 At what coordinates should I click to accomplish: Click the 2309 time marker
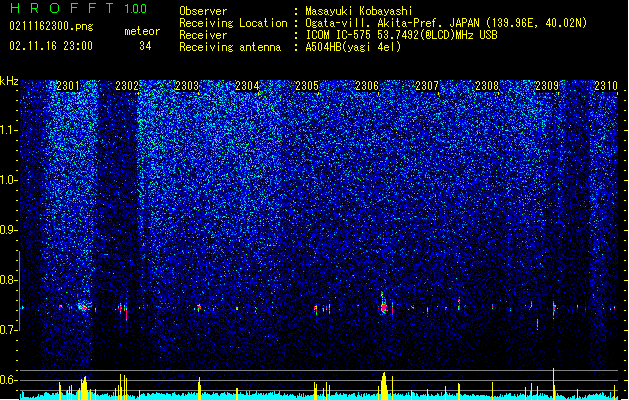click(x=547, y=86)
